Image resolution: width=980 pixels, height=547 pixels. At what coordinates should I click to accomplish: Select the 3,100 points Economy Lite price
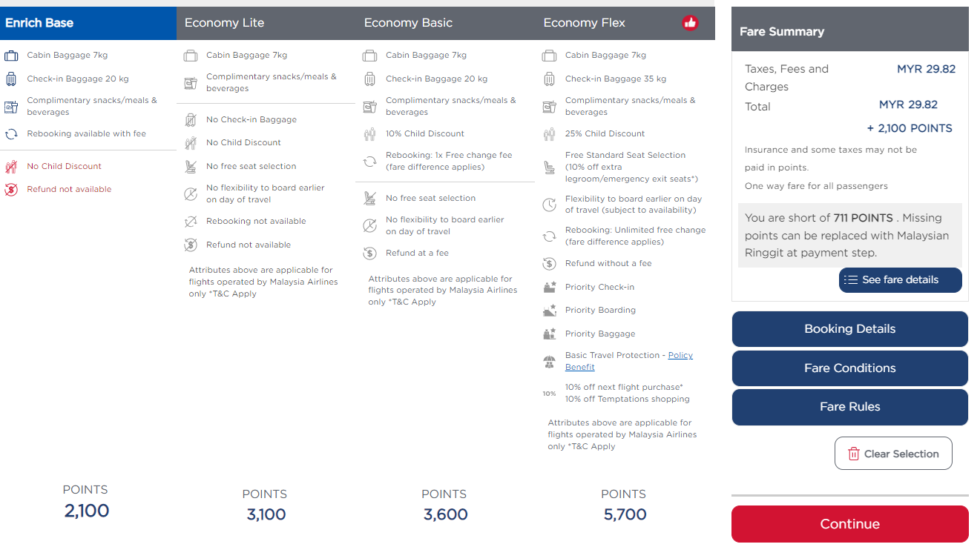click(x=266, y=514)
